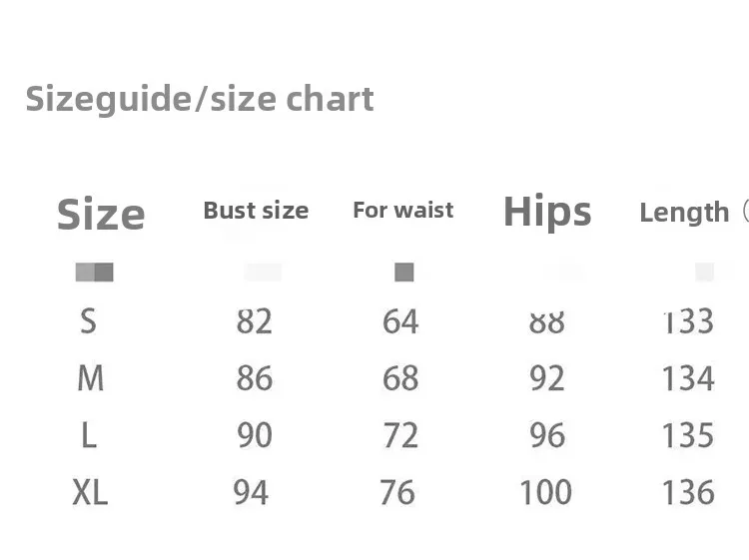Click the hips value 100
The width and height of the screenshot is (749, 560).
pos(545,492)
